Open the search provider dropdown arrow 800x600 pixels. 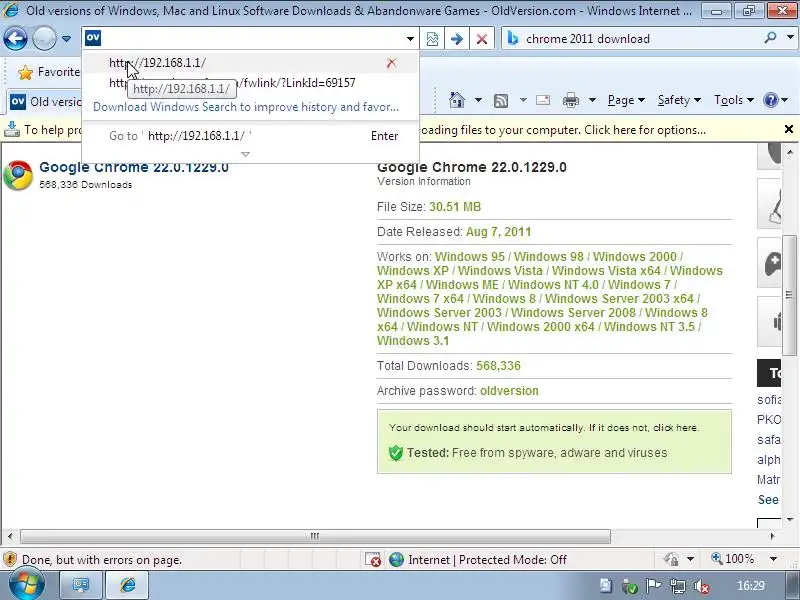click(x=790, y=38)
